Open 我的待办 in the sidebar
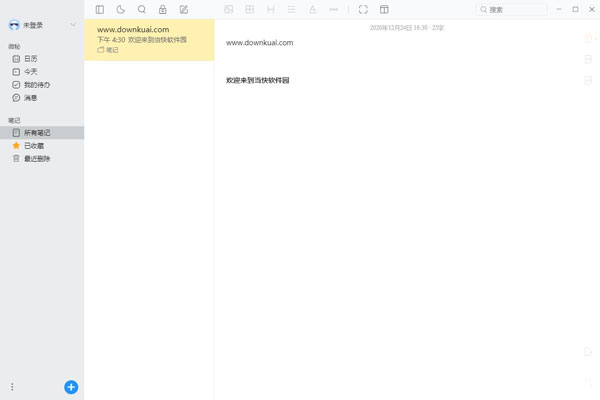600x400 pixels. pyautogui.click(x=36, y=85)
